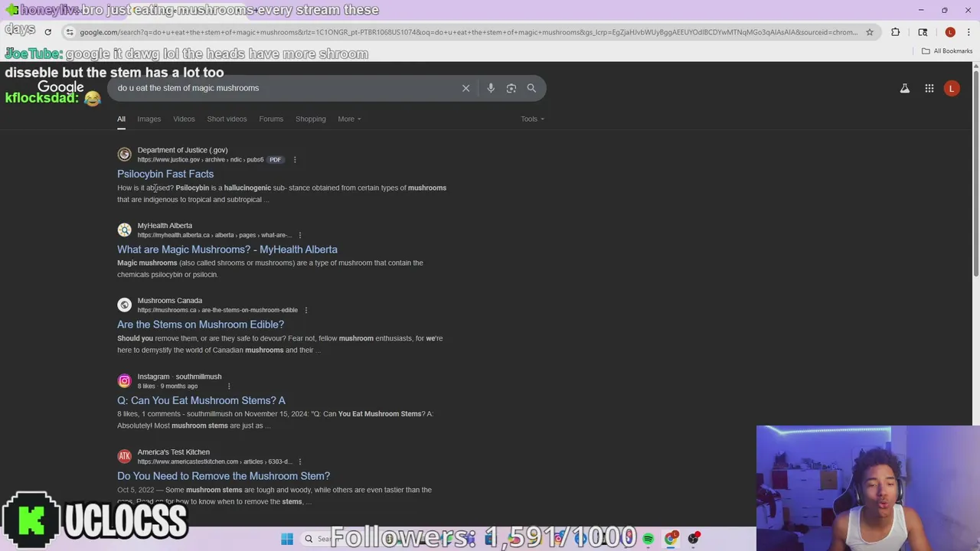Open the Extensions puzzle icon
Screen dimensions: 980x551
pos(896,32)
